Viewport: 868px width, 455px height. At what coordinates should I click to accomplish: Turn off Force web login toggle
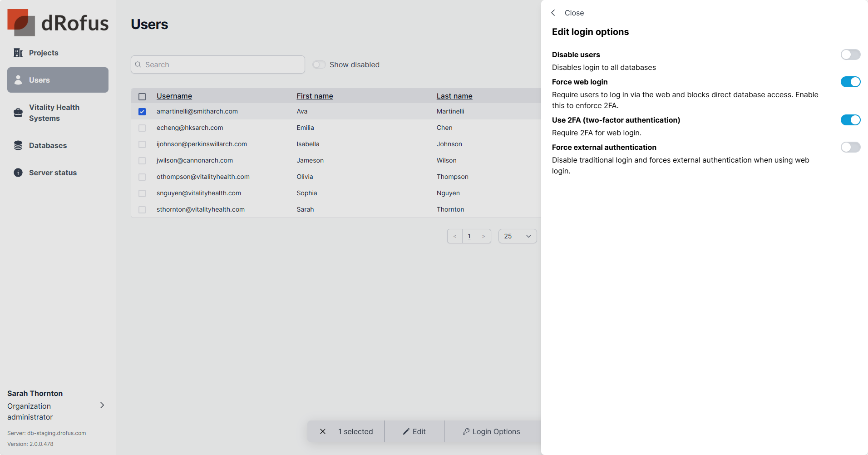point(850,82)
